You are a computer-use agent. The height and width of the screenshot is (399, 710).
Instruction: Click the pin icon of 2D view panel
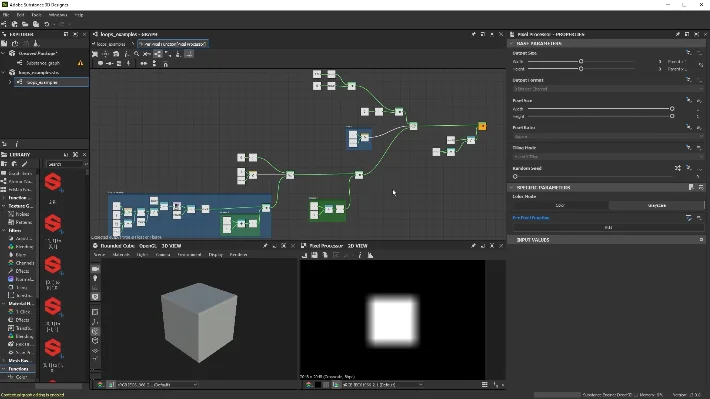pyautogui.click(x=473, y=245)
